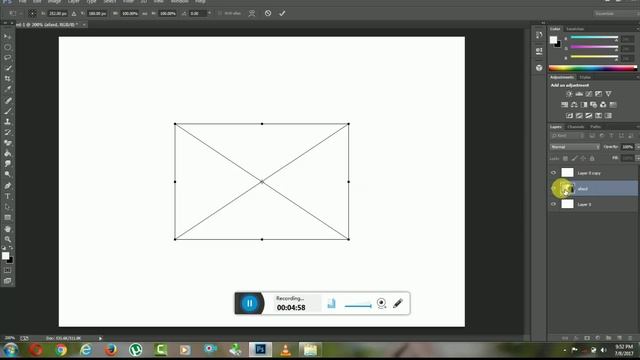Toggle lock all for layer
Image resolution: width=640 pixels, height=360 pixels.
pyautogui.click(x=592, y=158)
